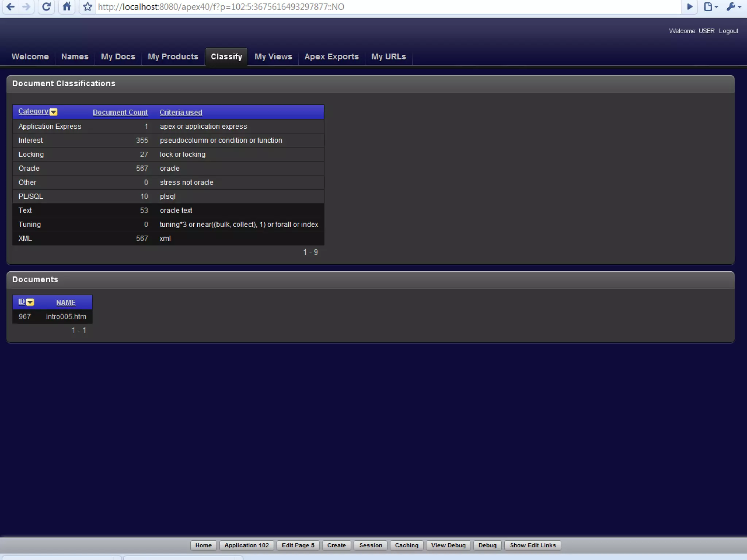The width and height of the screenshot is (747, 560).
Task: Click the View Debug button
Action: point(448,545)
